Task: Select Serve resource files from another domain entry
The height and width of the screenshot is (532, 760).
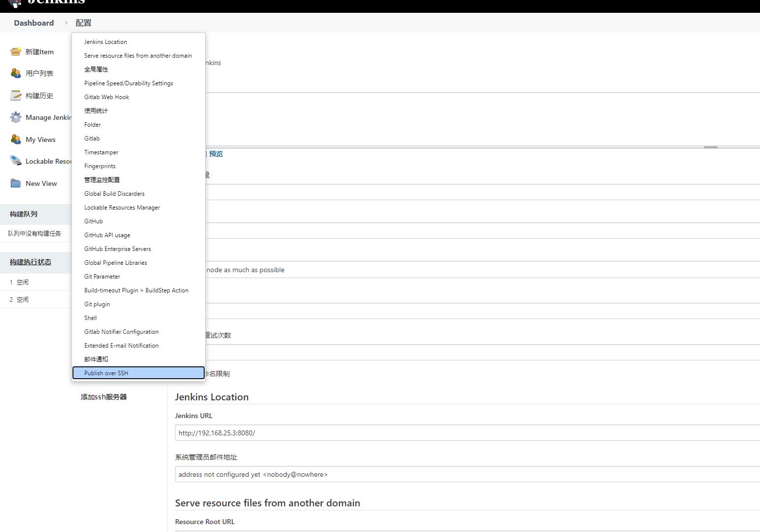Action: click(x=139, y=56)
